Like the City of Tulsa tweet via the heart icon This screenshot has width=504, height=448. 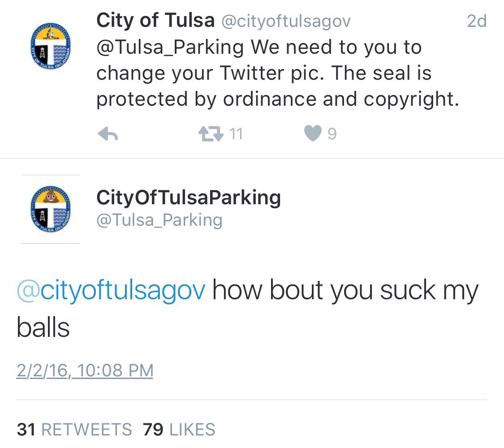click(313, 134)
